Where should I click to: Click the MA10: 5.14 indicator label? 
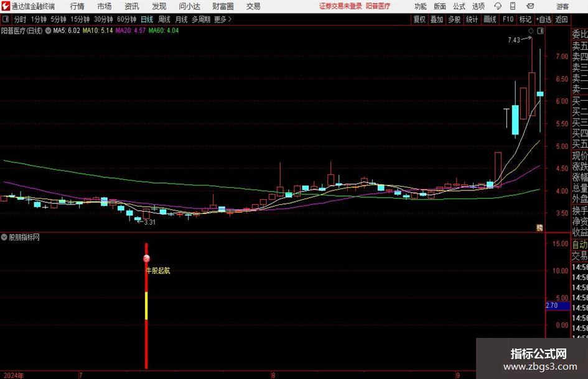click(98, 30)
